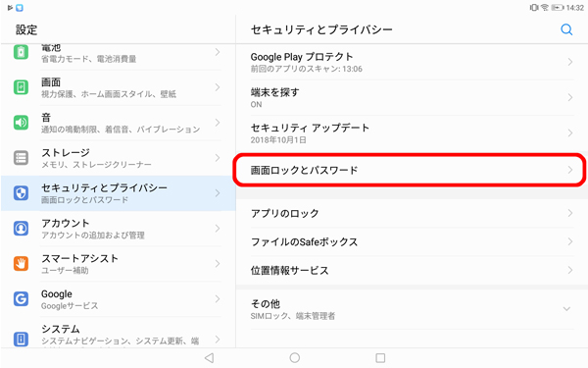This screenshot has width=588, height=368.
Task: Open Google Play プロテクト chevron
Action: pos(570,62)
